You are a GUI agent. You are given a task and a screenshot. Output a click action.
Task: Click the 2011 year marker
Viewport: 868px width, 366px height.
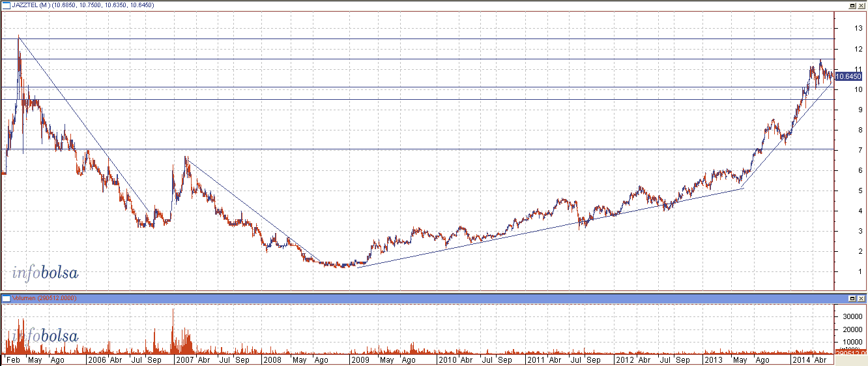click(x=536, y=359)
